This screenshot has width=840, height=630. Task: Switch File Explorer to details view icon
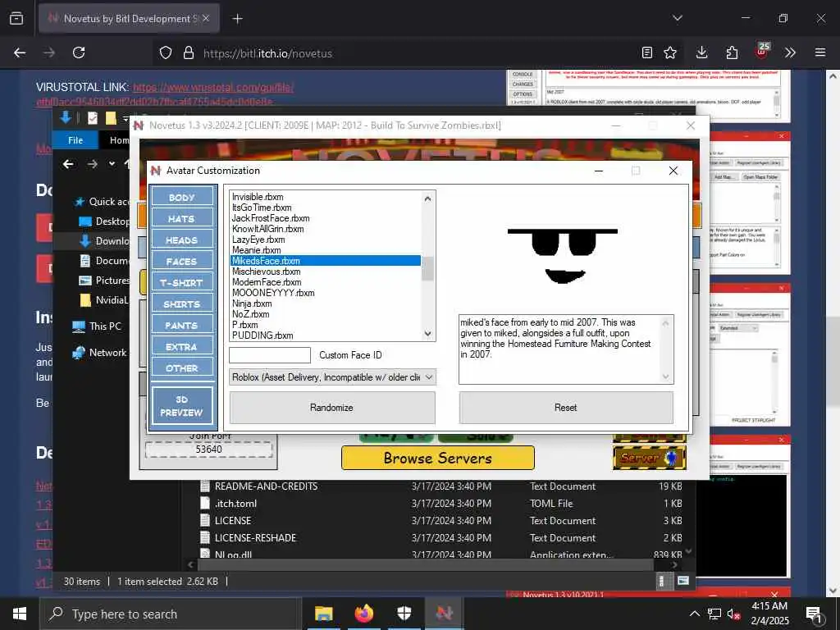click(x=662, y=582)
